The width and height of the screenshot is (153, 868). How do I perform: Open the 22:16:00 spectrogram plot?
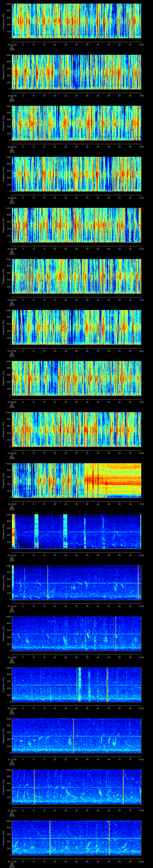tap(77, 786)
